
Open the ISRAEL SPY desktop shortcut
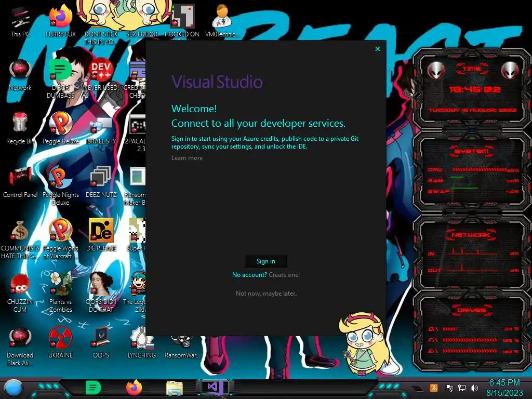(x=101, y=129)
